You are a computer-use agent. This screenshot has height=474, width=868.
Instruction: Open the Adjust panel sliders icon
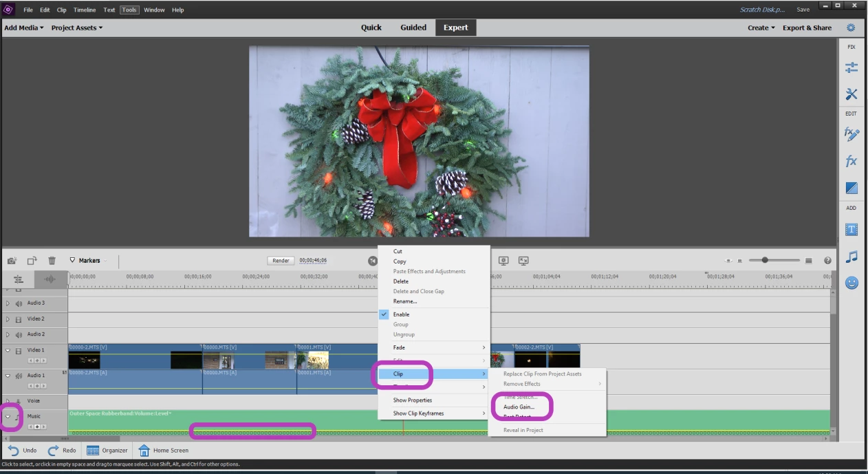click(851, 67)
